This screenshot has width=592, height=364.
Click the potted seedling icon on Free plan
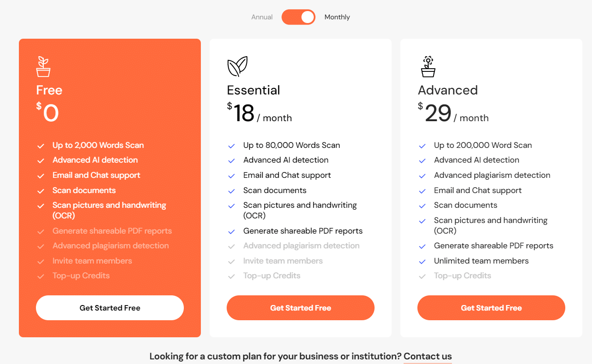43,67
